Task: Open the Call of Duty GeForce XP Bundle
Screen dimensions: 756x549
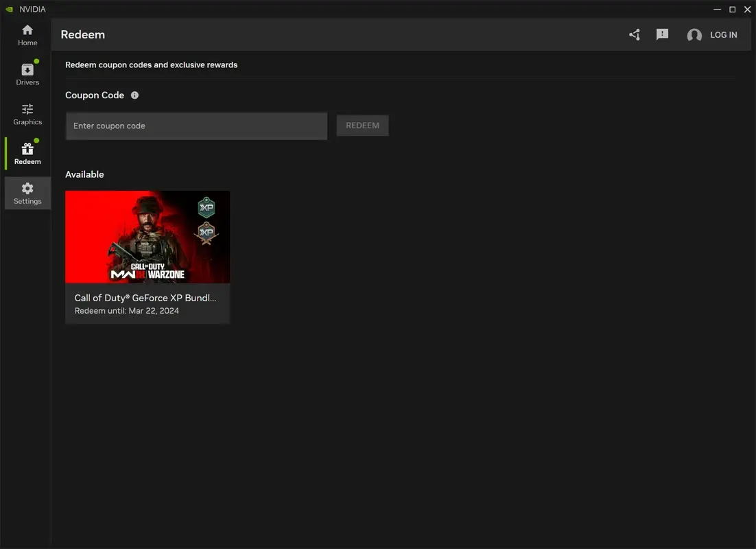Action: coord(147,237)
